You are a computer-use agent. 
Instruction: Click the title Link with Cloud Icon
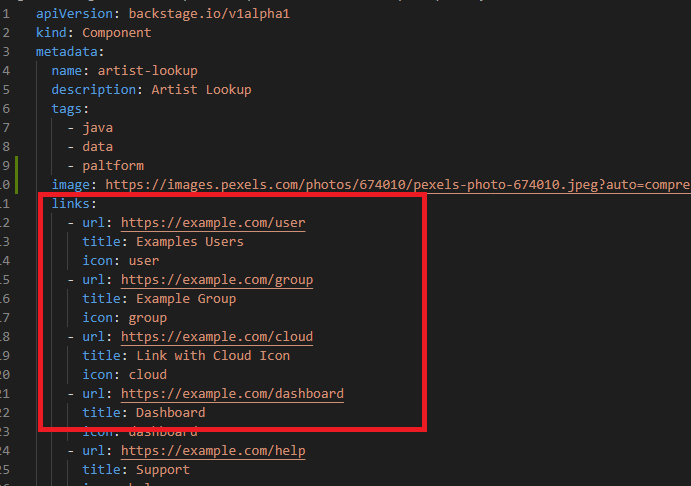click(x=213, y=356)
